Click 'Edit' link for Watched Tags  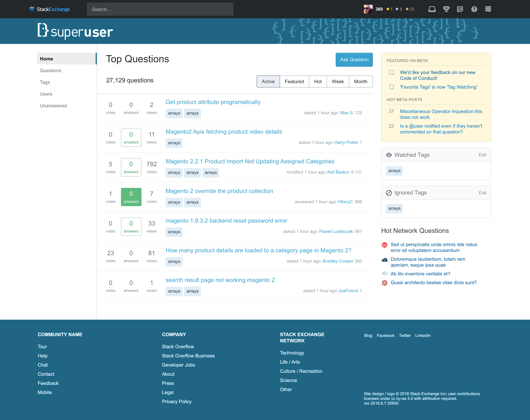click(483, 155)
